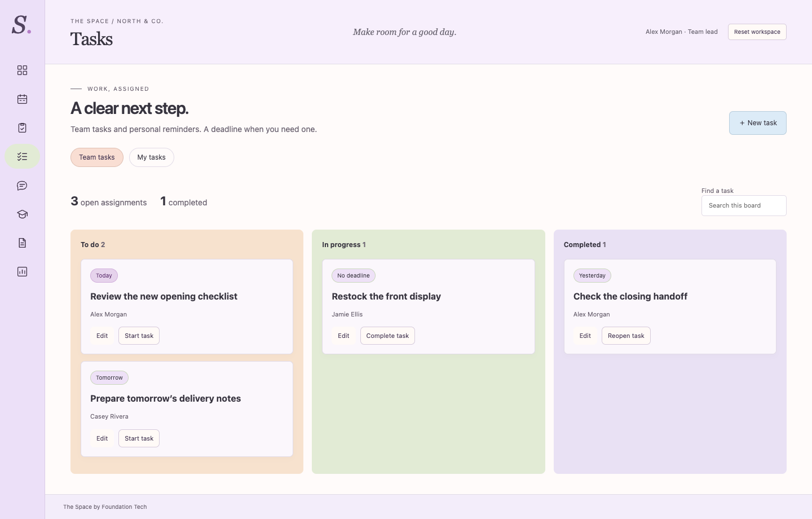Click Alex Morgan · Team lead in header
812x519 pixels.
682,32
